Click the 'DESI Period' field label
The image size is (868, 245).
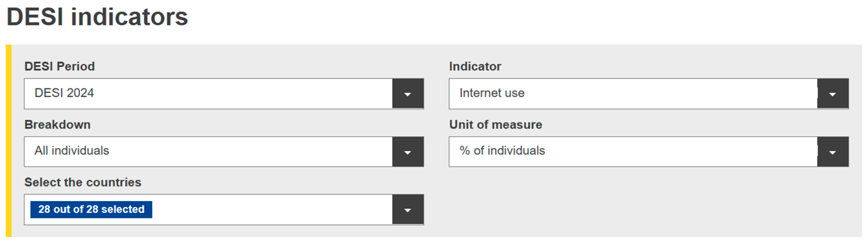coord(60,66)
